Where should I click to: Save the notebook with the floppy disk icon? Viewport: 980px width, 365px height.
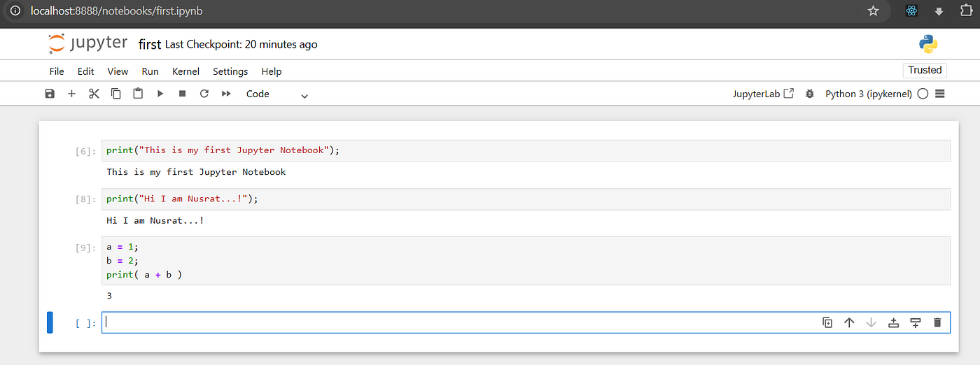[x=50, y=94]
